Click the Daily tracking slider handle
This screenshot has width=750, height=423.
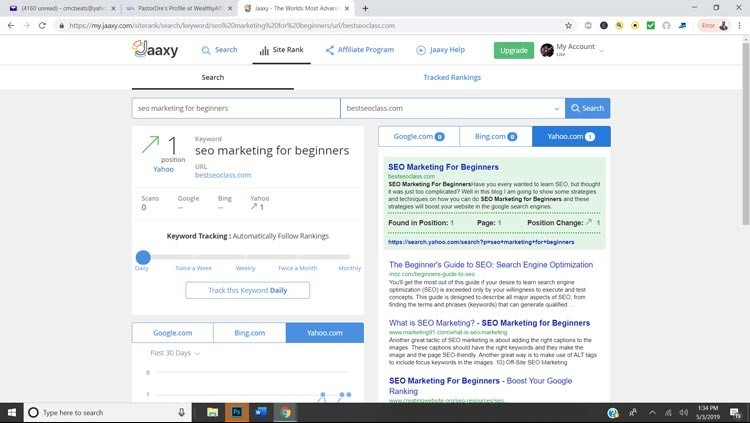tap(143, 257)
